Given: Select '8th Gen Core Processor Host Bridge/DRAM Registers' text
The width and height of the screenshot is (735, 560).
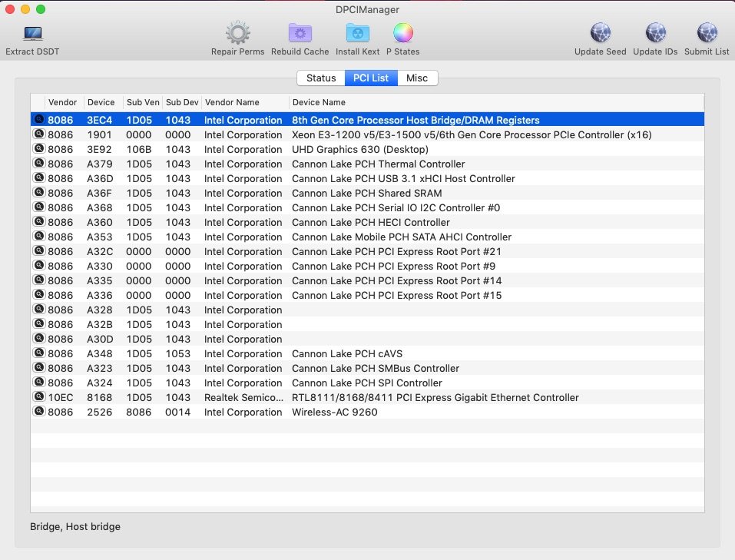Looking at the screenshot, I should (416, 120).
